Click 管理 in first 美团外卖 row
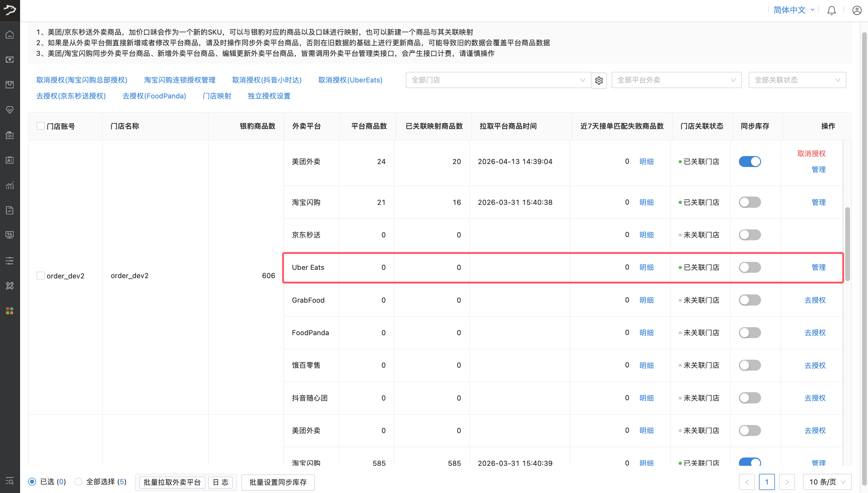This screenshot has width=868, height=493. [x=819, y=169]
